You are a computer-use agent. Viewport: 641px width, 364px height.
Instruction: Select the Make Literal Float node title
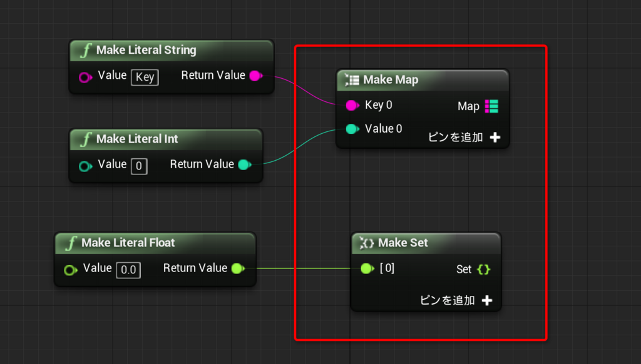pyautogui.click(x=128, y=243)
